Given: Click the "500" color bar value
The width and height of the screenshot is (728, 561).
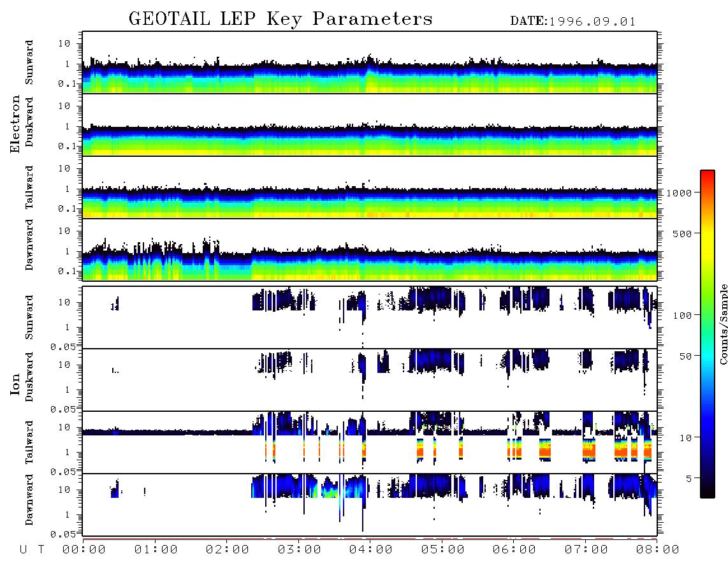Looking at the screenshot, I should (x=682, y=233).
